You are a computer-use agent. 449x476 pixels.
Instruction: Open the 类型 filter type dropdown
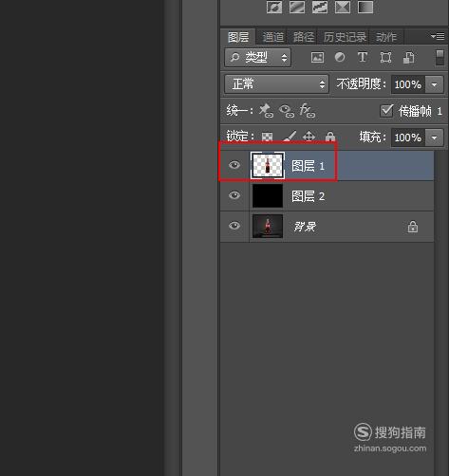[x=257, y=57]
